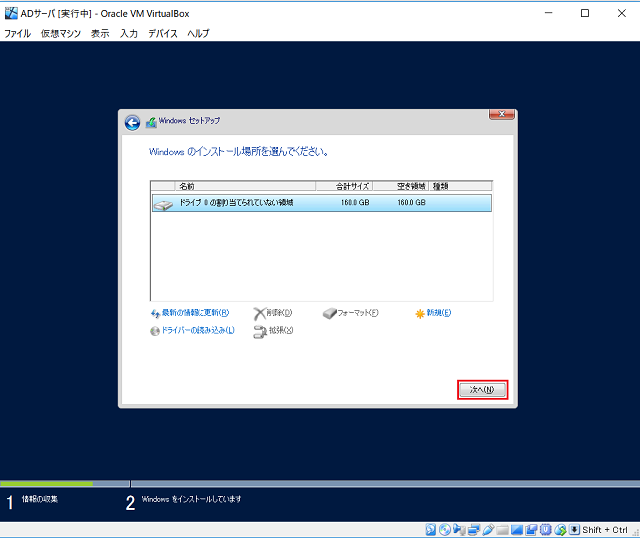Open the デバイス menu
Viewport: 640px width, 538px height.
coord(162,33)
